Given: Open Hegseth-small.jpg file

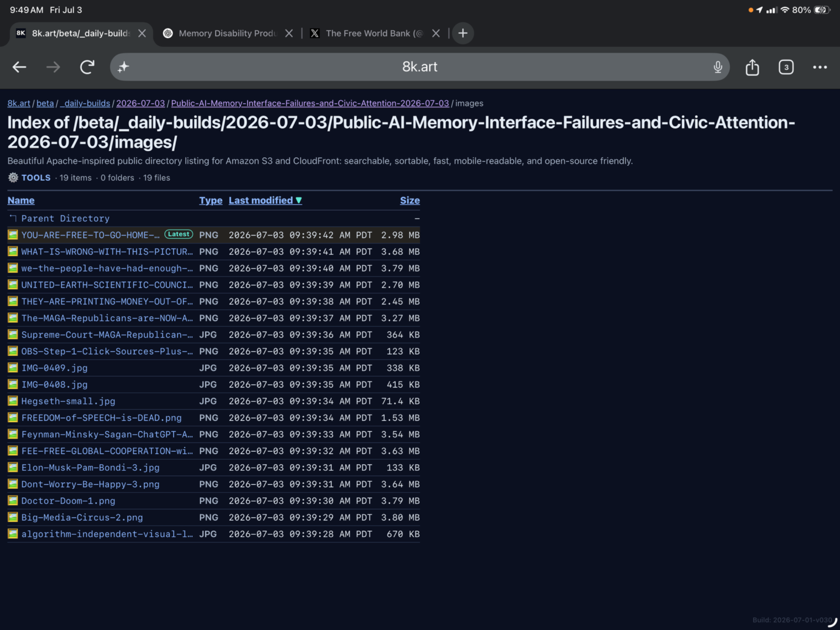Looking at the screenshot, I should pyautogui.click(x=68, y=401).
